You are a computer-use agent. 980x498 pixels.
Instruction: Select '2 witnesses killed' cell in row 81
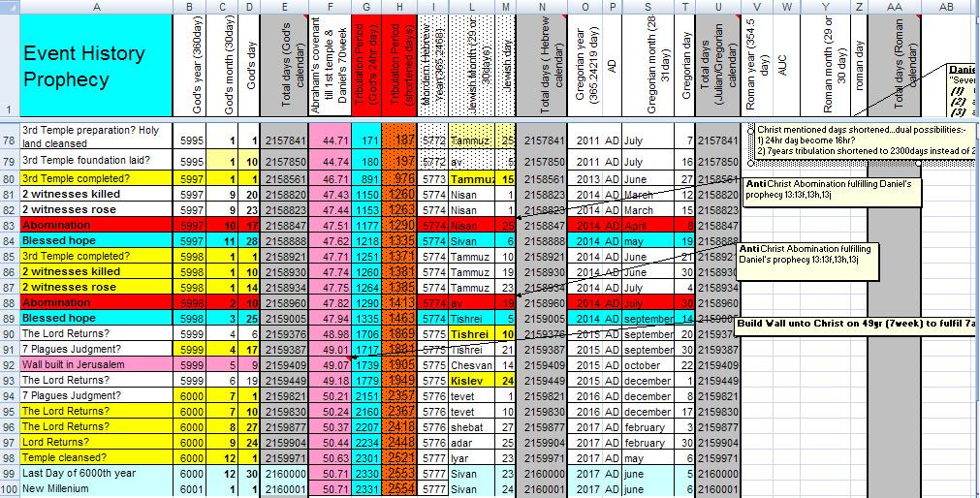[96, 194]
